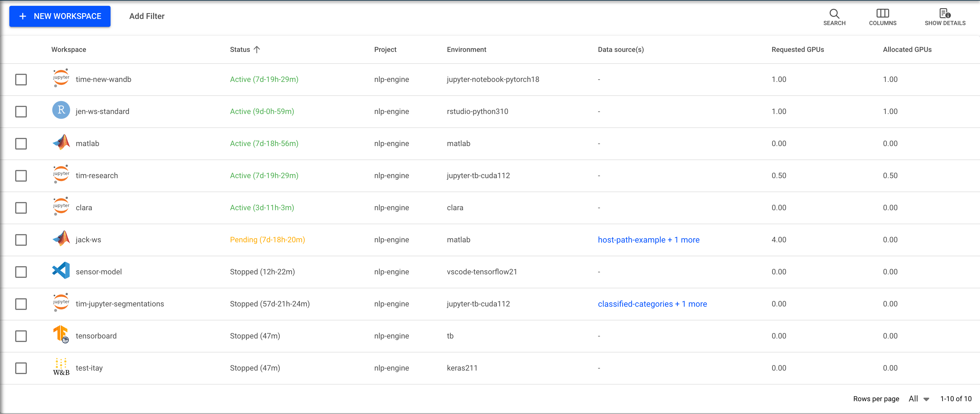Create a new workspace
Image resolution: width=980 pixels, height=414 pixels.
pos(60,16)
